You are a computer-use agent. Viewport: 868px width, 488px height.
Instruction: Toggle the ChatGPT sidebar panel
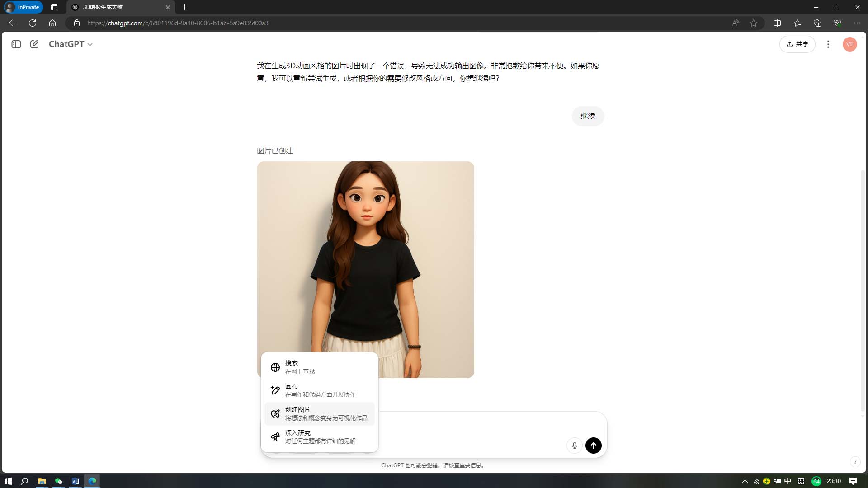[16, 44]
